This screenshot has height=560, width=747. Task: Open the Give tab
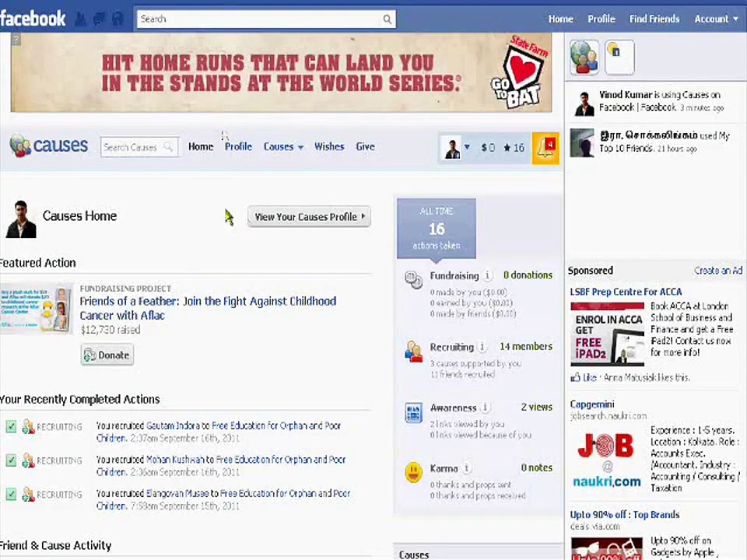click(x=366, y=147)
